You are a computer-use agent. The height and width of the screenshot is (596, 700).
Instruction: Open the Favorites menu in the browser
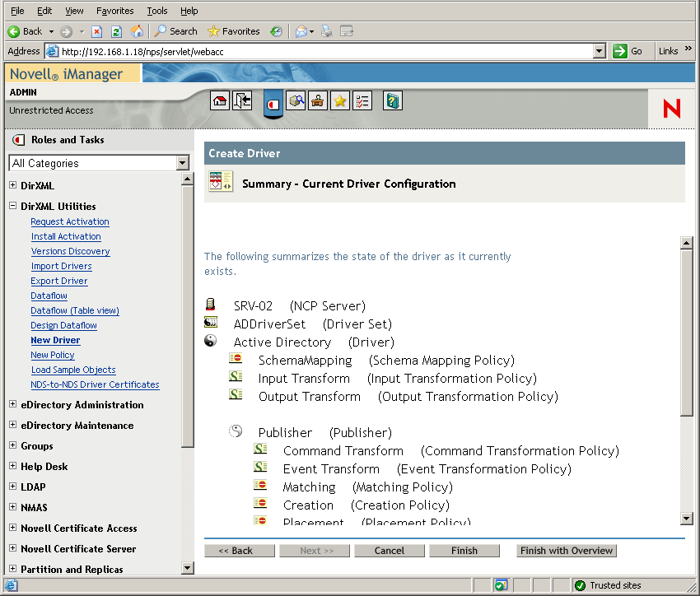point(114,11)
